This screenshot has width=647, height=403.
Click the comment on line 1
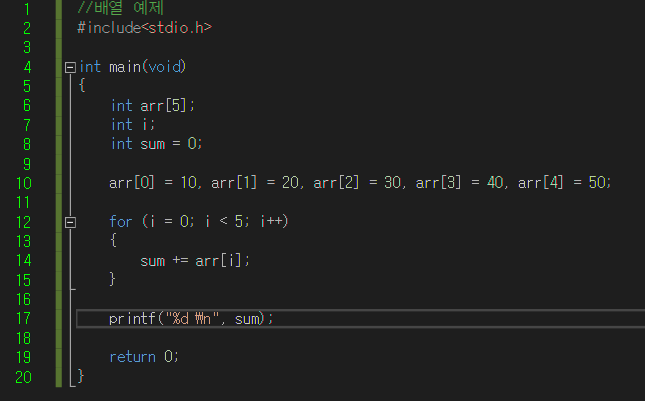[120, 8]
